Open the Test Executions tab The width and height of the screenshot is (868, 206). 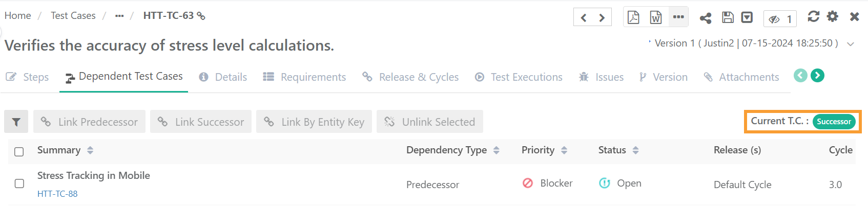(x=519, y=77)
